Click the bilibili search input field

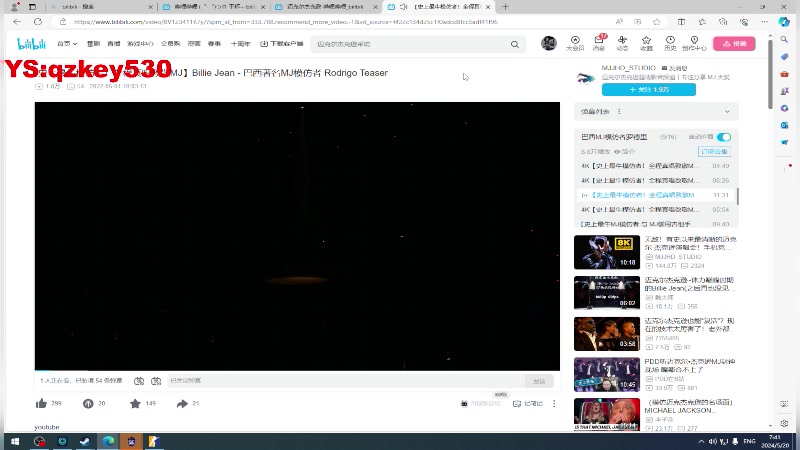click(x=411, y=44)
